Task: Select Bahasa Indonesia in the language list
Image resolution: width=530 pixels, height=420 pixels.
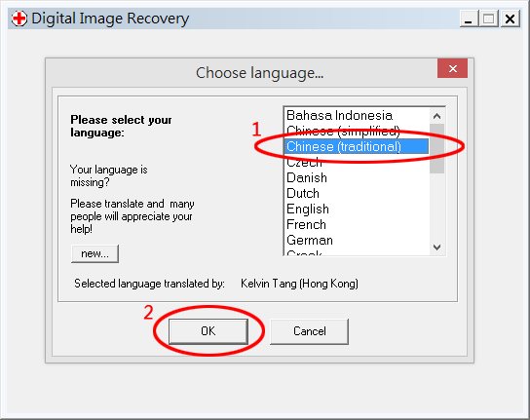Action: [357, 116]
